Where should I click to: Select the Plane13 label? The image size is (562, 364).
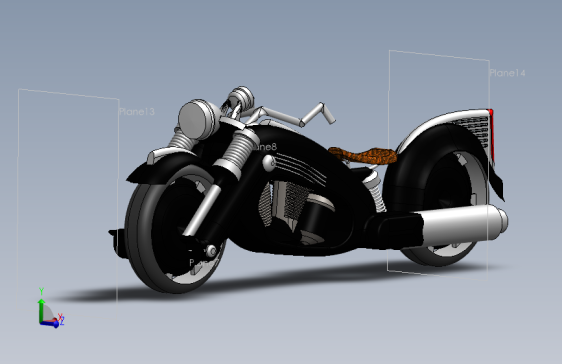tap(137, 112)
